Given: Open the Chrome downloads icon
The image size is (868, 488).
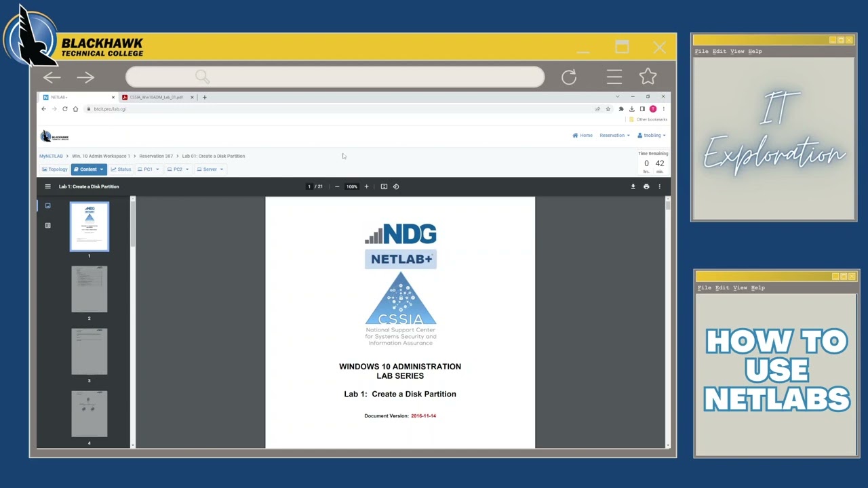Looking at the screenshot, I should pyautogui.click(x=631, y=109).
